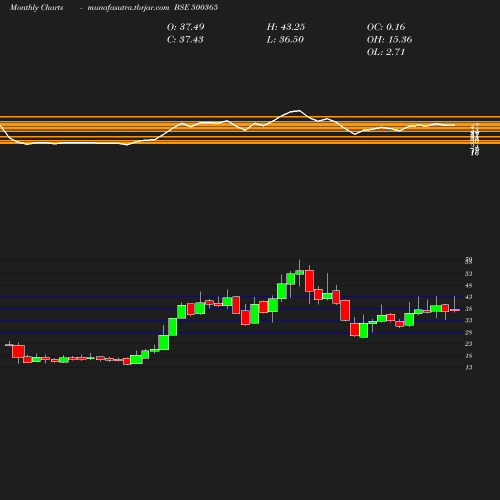Click the peak of the white indicator line
The height and width of the screenshot is (500, 500).
(x=299, y=110)
